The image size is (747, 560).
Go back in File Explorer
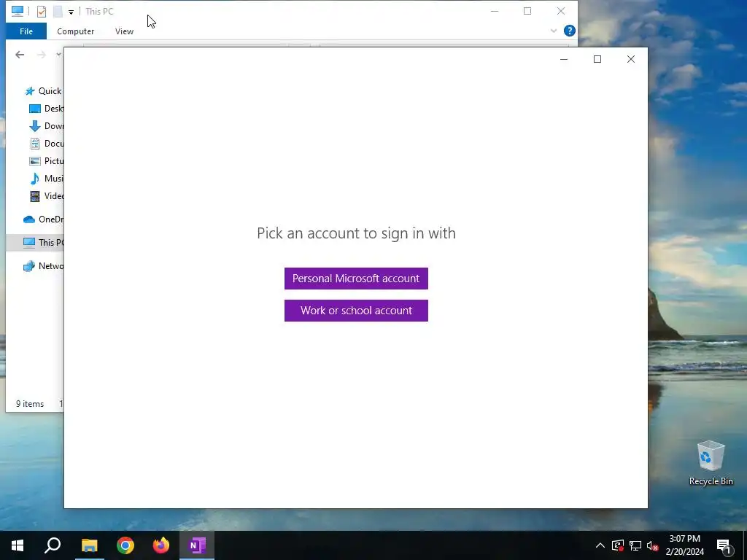click(20, 55)
